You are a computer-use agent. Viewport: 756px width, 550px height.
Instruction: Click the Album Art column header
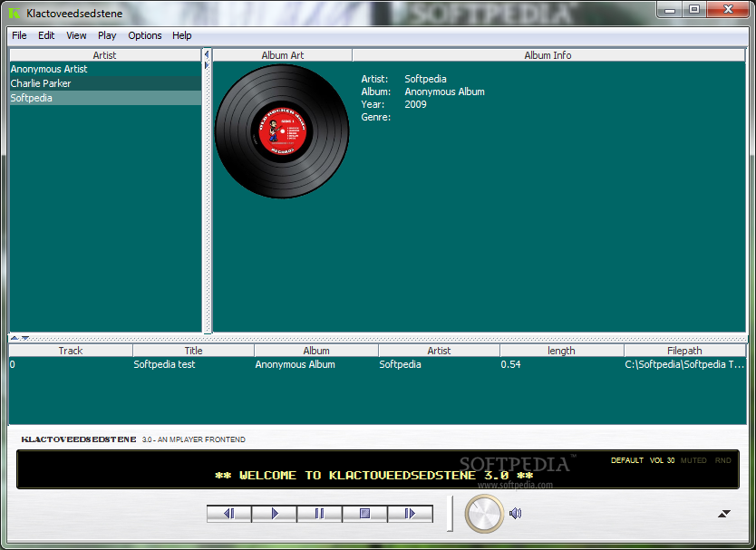coord(283,55)
